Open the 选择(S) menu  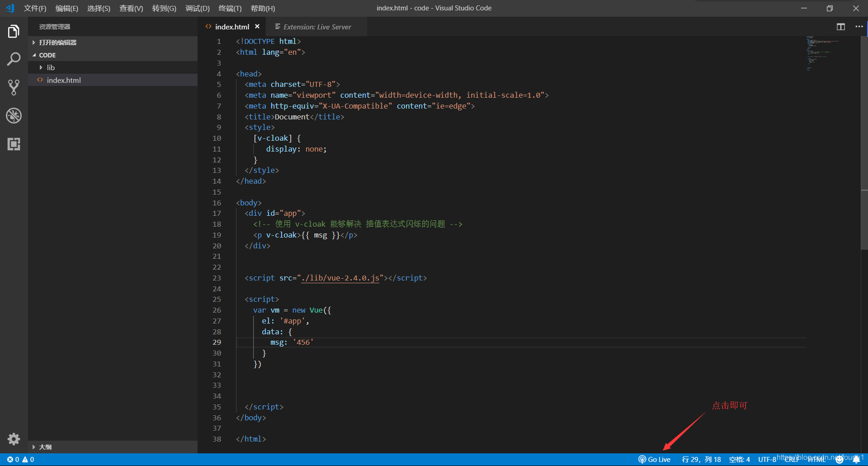pos(99,8)
